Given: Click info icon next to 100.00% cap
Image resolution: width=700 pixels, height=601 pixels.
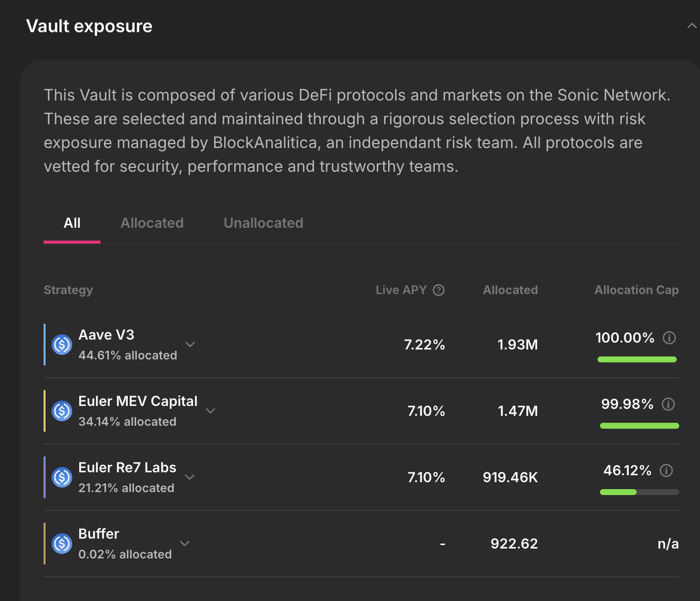Looking at the screenshot, I should [x=669, y=338].
